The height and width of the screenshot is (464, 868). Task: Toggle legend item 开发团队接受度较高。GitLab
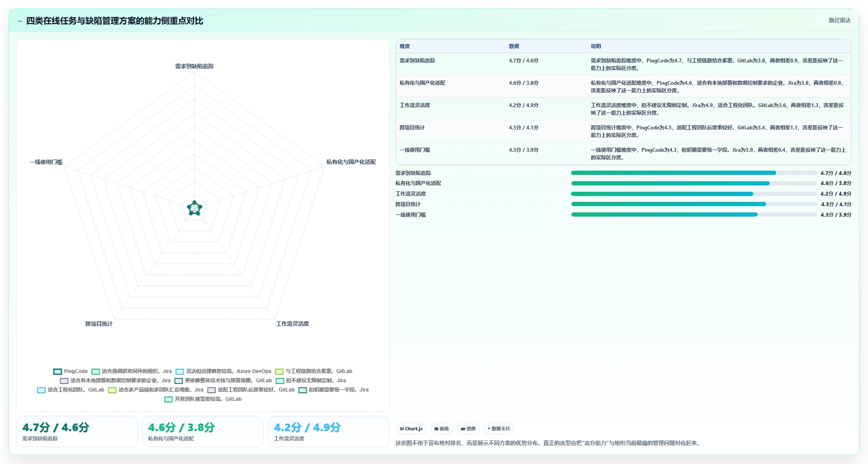pyautogui.click(x=203, y=399)
